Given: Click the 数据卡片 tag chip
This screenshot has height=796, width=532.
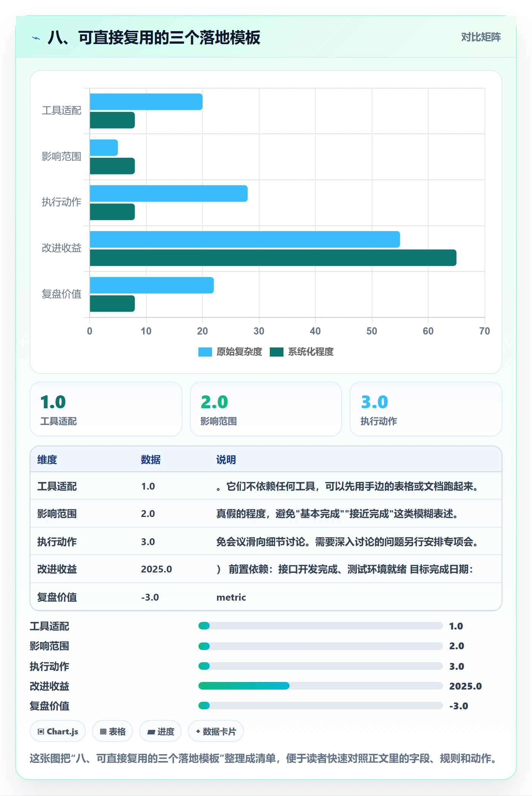Looking at the screenshot, I should 216,731.
